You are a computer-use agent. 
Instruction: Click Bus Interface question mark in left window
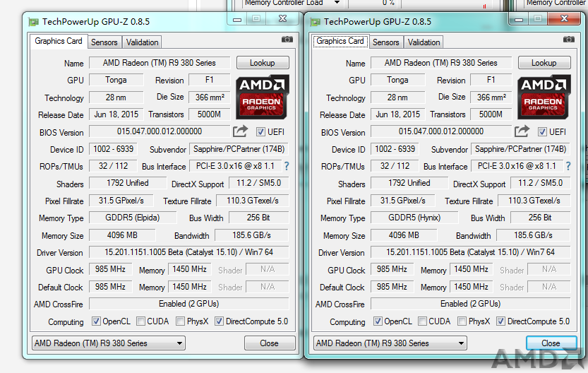(287, 166)
